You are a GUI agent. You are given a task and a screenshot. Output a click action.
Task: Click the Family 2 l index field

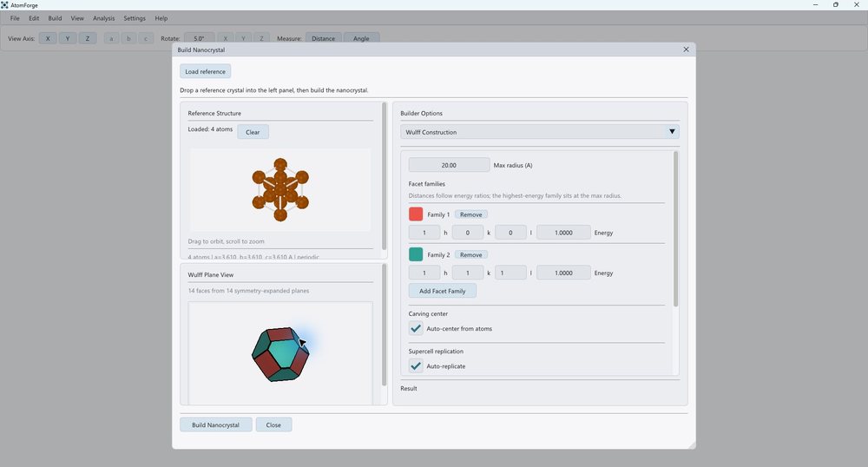[510, 273]
